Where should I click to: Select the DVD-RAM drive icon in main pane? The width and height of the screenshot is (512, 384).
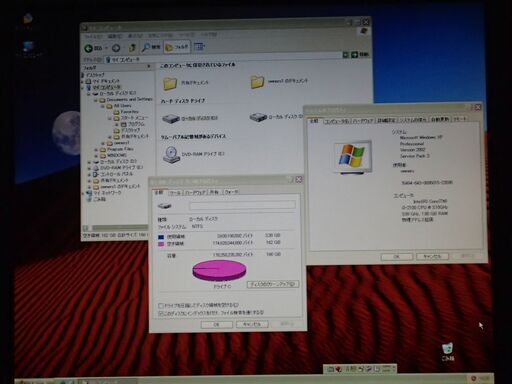pyautogui.click(x=171, y=155)
